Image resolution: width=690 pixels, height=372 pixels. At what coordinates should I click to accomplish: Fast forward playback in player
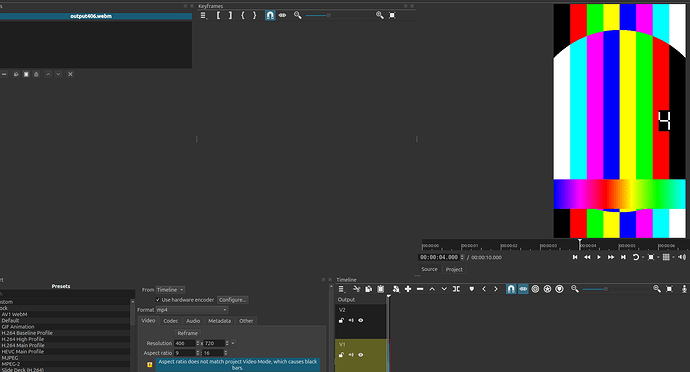click(x=611, y=257)
